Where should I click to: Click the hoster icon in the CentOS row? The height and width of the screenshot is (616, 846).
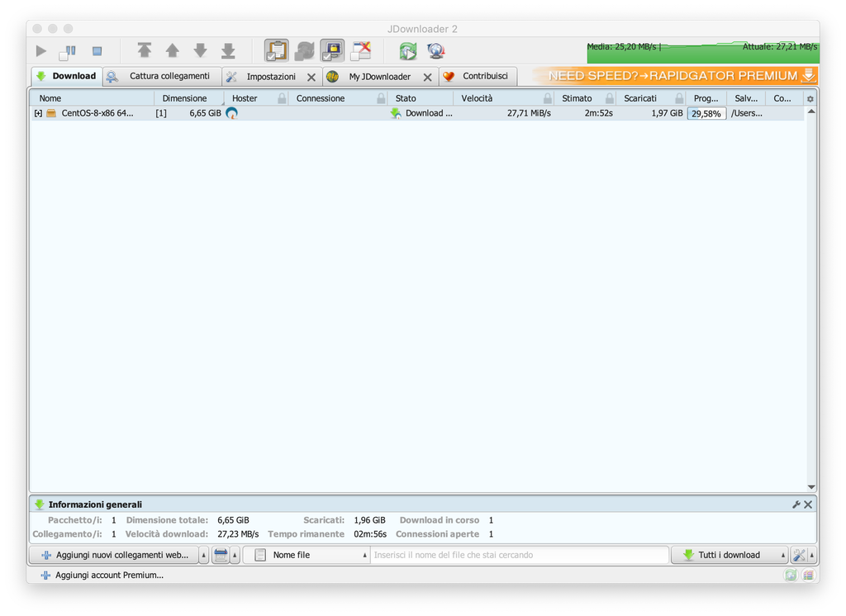(x=232, y=113)
